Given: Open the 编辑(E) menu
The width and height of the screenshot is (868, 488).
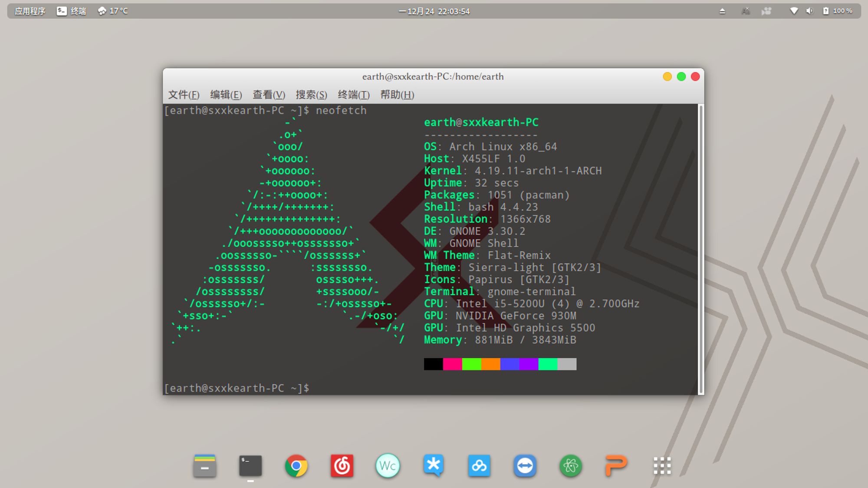Looking at the screenshot, I should click(x=226, y=95).
